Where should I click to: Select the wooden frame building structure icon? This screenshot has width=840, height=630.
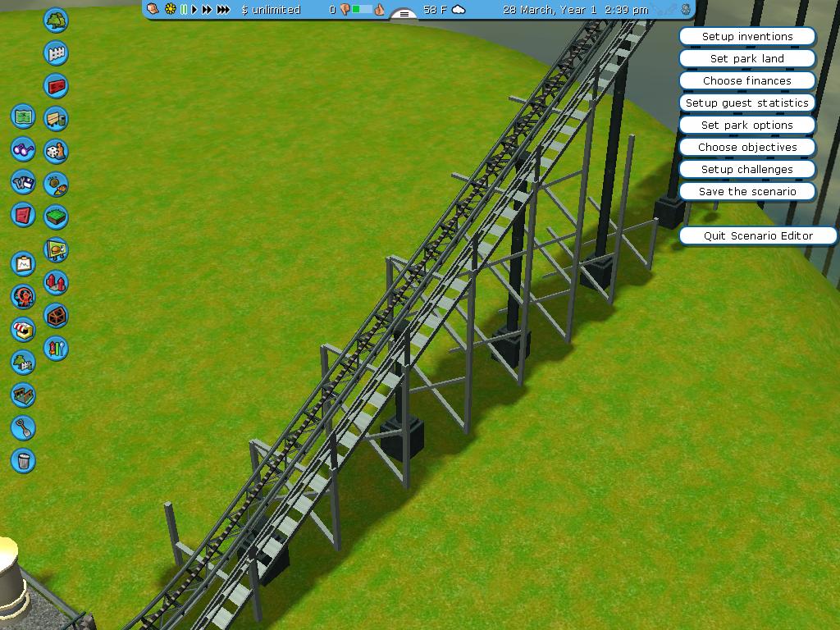[56, 316]
